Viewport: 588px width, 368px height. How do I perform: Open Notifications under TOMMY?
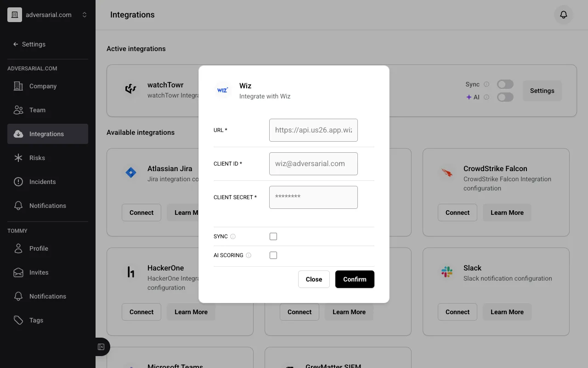pos(48,296)
